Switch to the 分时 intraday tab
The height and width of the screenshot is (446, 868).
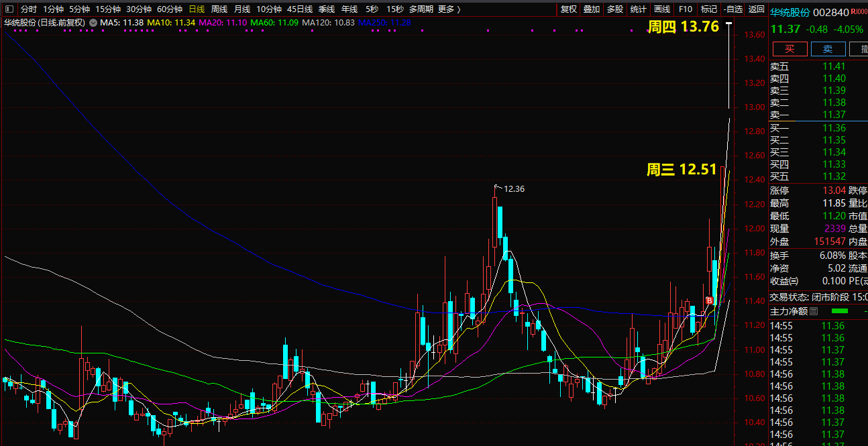click(29, 9)
